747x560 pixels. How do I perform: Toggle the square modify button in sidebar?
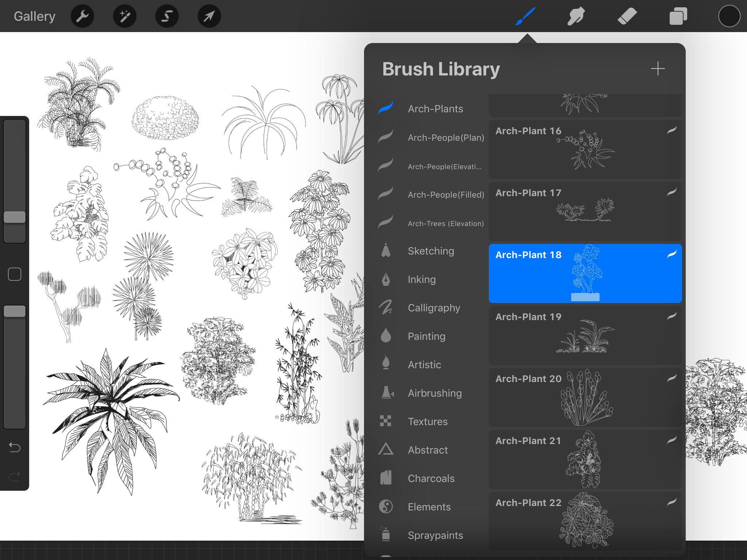coord(15,274)
